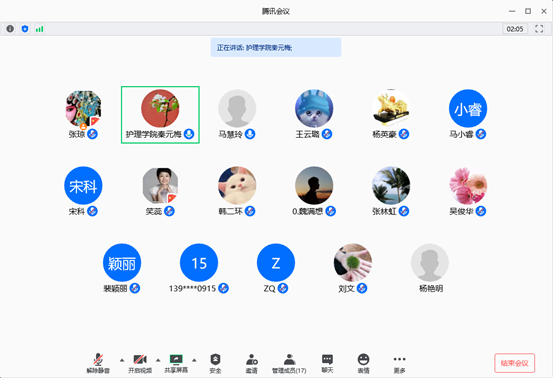Check the green network signal icon
This screenshot has height=378, width=553.
click(40, 29)
